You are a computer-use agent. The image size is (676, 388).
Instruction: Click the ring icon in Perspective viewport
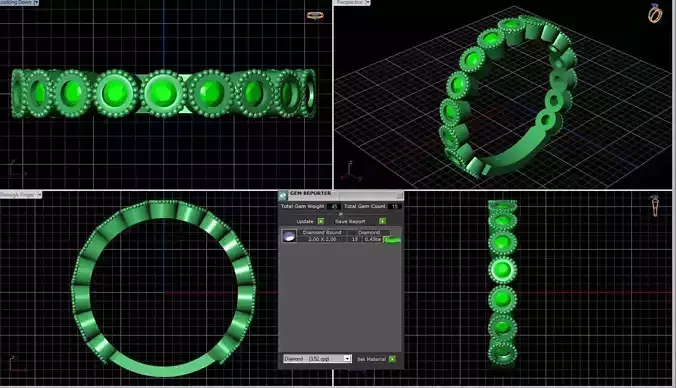click(655, 13)
